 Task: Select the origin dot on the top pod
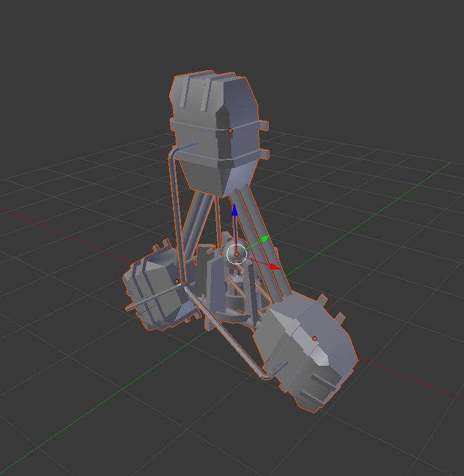point(230,131)
